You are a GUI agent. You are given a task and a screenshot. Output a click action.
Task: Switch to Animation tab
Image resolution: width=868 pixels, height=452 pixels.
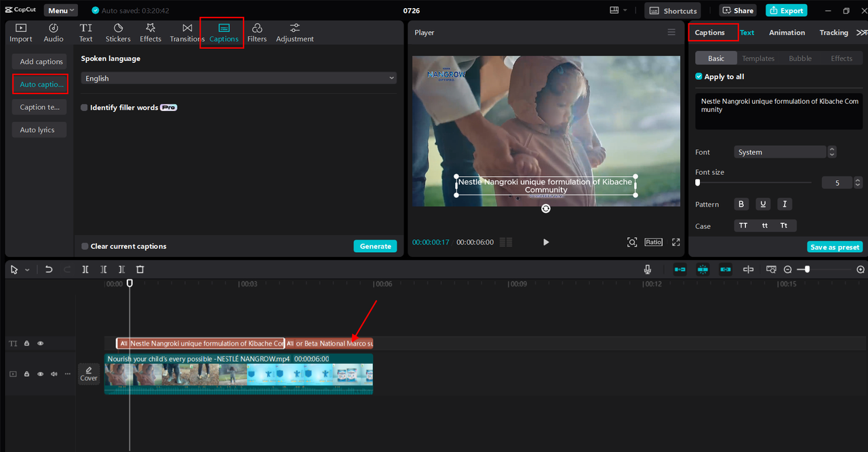pos(787,33)
